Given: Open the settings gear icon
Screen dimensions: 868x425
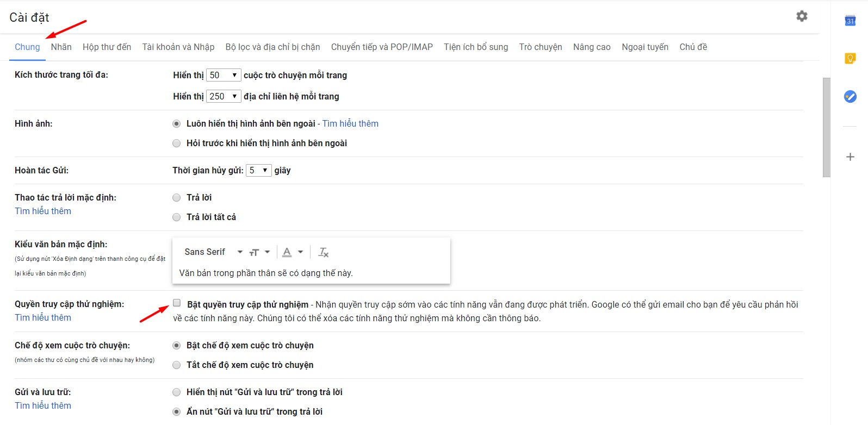Looking at the screenshot, I should tap(802, 16).
